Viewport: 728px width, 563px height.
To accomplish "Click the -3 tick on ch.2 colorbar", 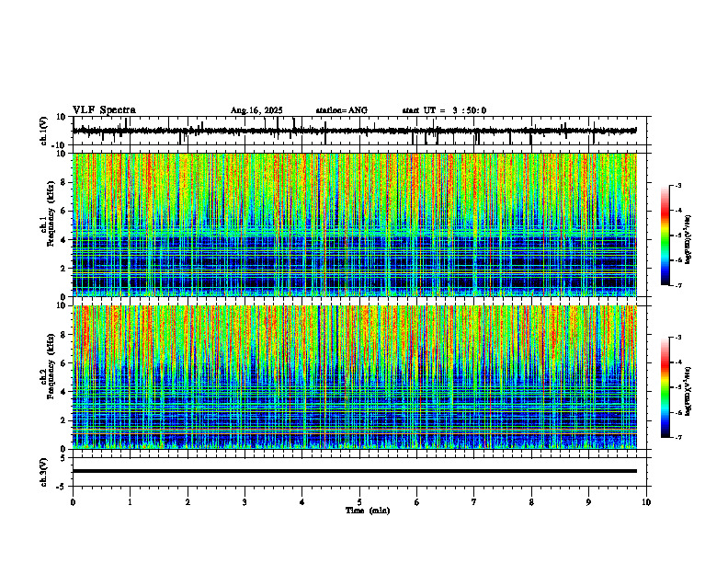I will 678,338.
